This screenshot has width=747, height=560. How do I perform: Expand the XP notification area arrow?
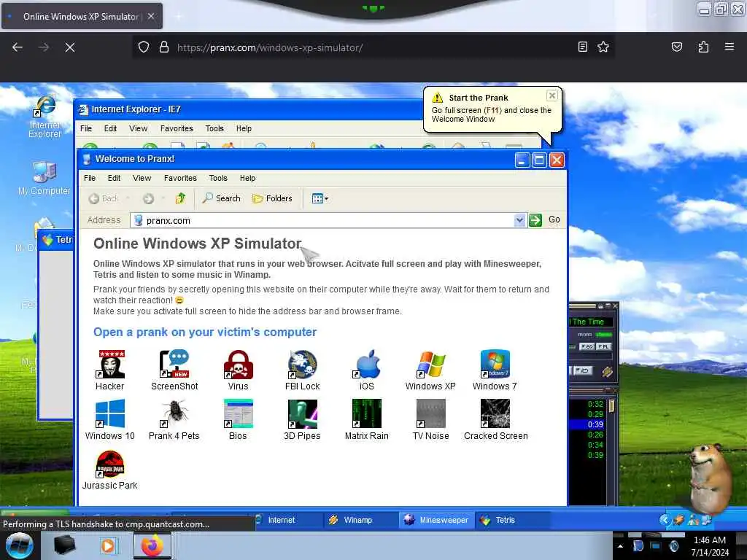[664, 520]
